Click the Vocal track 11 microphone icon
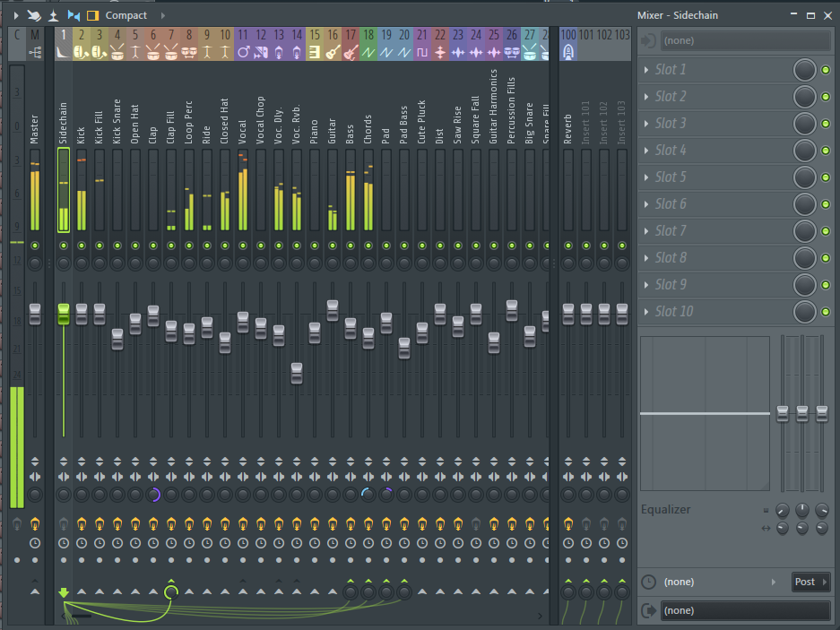Viewport: 840px width, 630px height. tap(243, 52)
